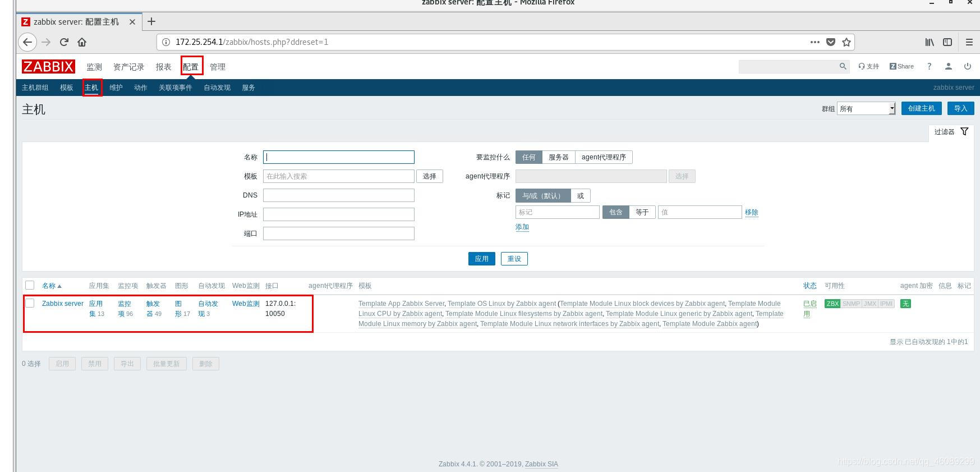Open user profile icon

[x=949, y=66]
